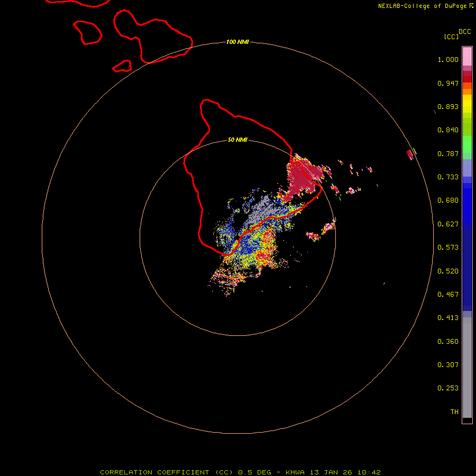
Task: Select the 0.307 legend value
Action: tap(448, 365)
